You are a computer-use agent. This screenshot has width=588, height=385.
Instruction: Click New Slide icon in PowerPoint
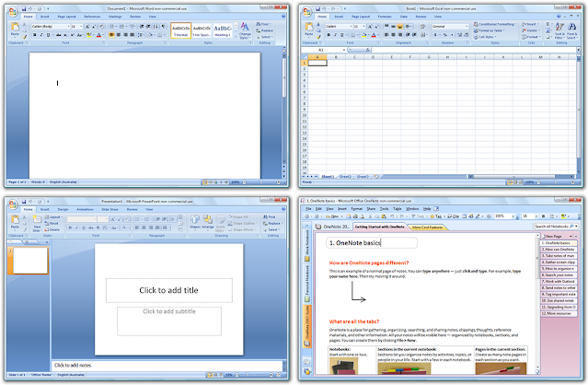(x=37, y=223)
